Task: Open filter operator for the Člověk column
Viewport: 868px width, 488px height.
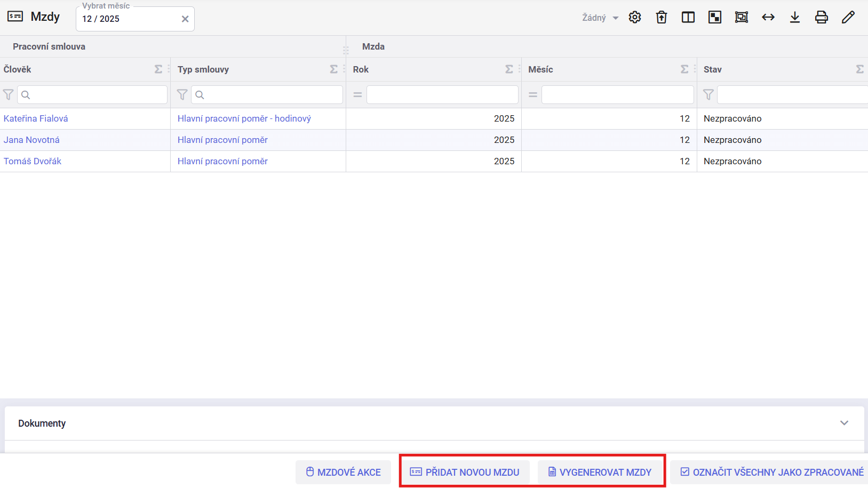Action: pyautogui.click(x=9, y=95)
